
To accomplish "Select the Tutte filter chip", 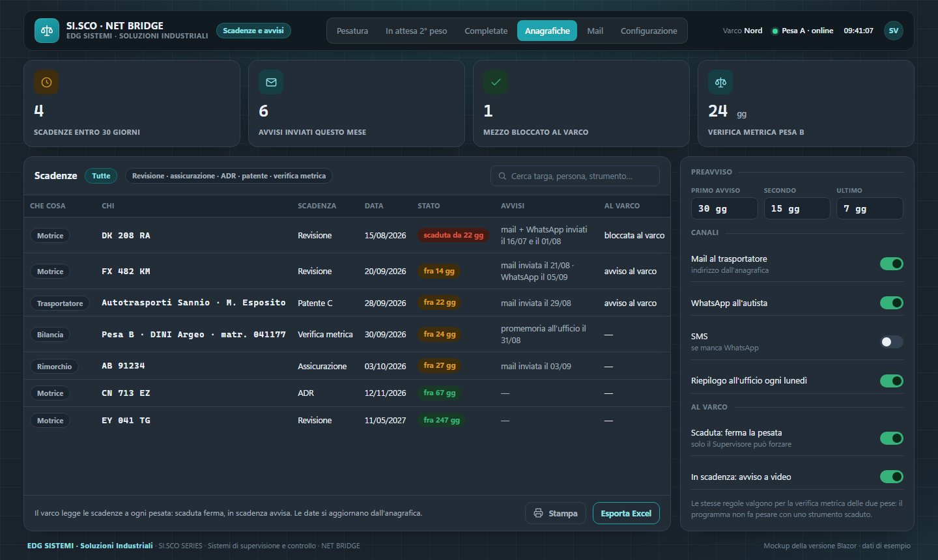I will click(x=101, y=176).
